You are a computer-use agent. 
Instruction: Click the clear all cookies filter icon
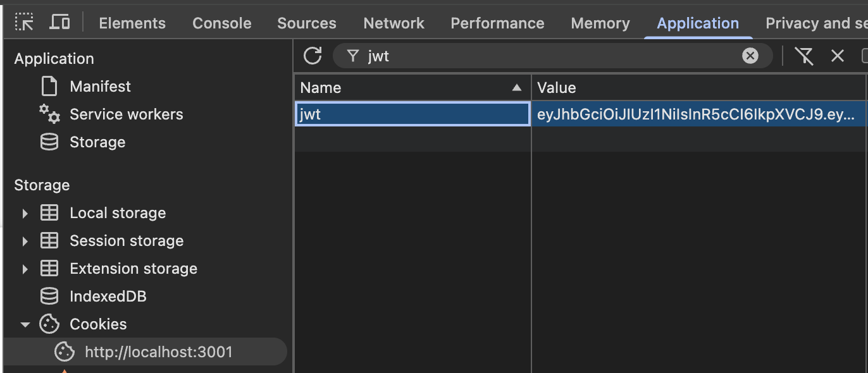coord(804,56)
